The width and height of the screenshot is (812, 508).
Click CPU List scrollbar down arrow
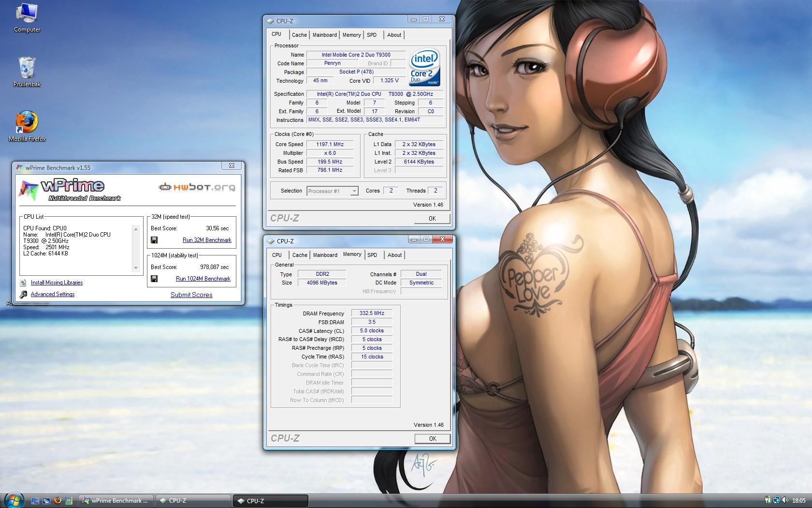(x=136, y=268)
